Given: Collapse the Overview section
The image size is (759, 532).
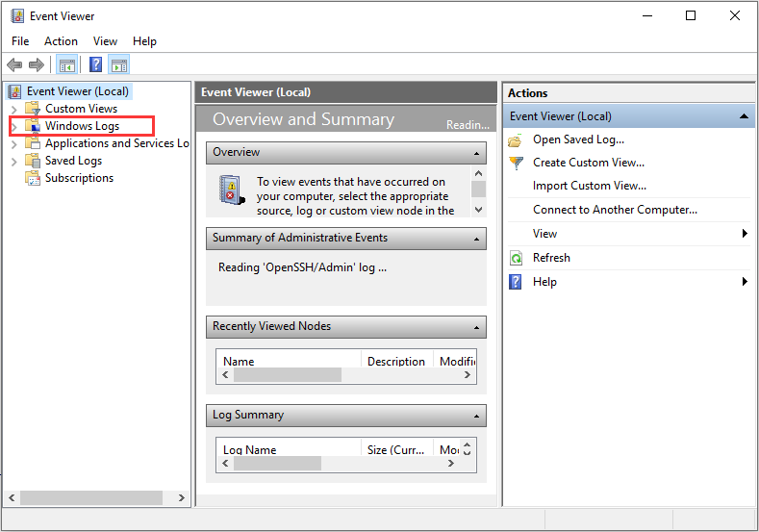Looking at the screenshot, I should coord(476,154).
